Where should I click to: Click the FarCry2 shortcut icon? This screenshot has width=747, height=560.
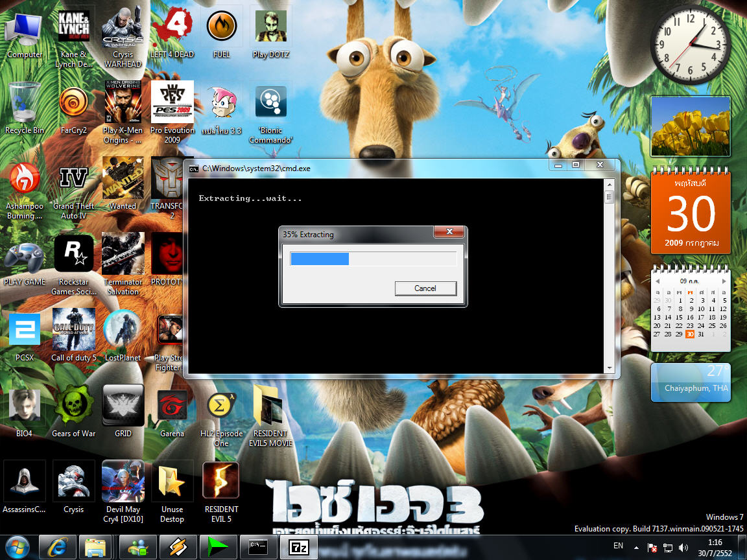[73, 110]
